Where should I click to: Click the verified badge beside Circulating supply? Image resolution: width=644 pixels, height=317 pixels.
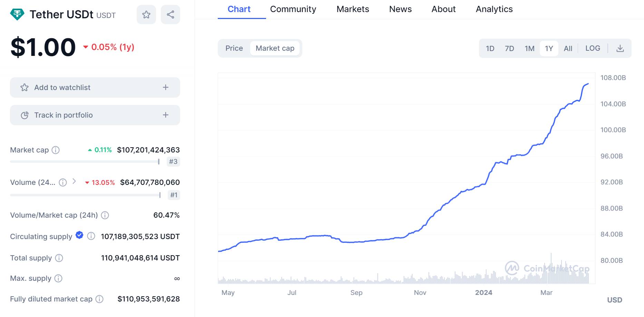[79, 235]
